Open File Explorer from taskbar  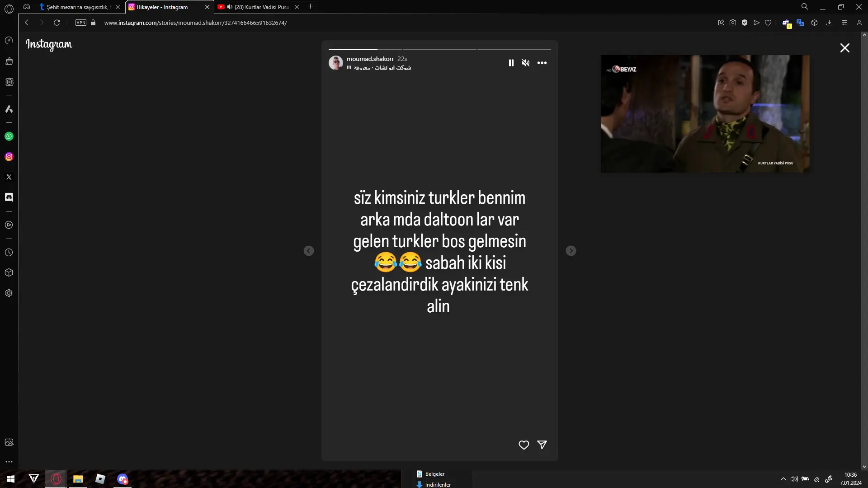click(x=78, y=479)
